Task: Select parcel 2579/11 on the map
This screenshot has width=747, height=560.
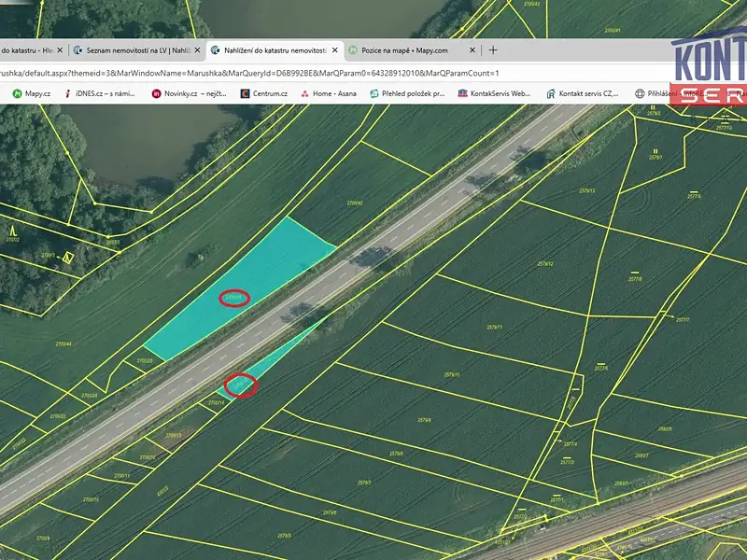Action: (x=495, y=328)
